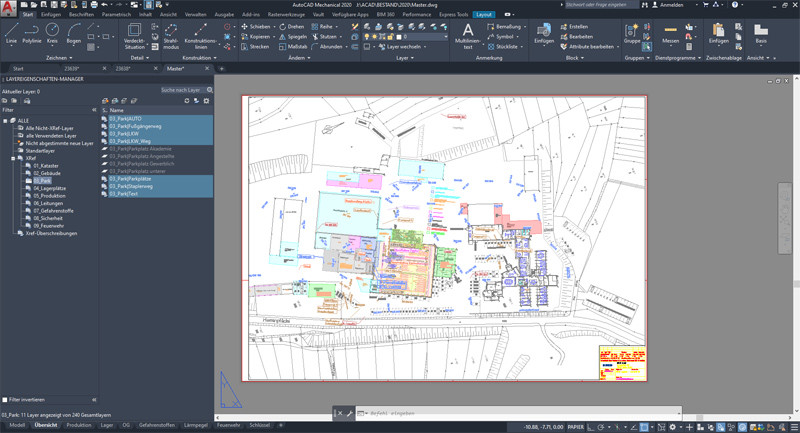Switch to the Produktion layout tab
800x433 pixels.
coord(79,425)
